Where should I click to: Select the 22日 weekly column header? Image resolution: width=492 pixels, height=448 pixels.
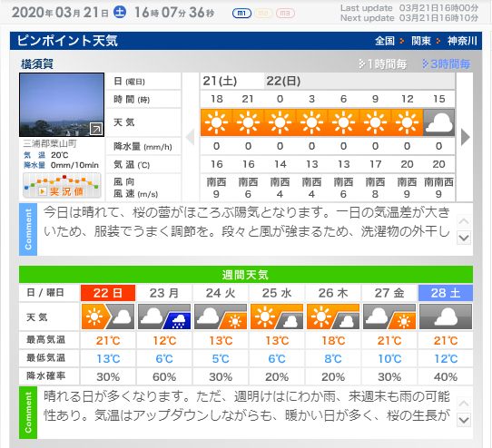pos(108,293)
